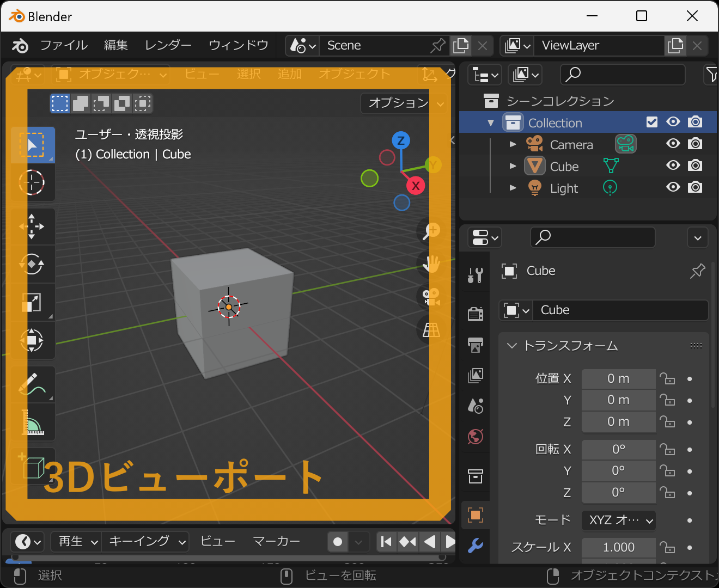Open the Modifiers wrench tab
The image size is (719, 588).
click(x=476, y=545)
